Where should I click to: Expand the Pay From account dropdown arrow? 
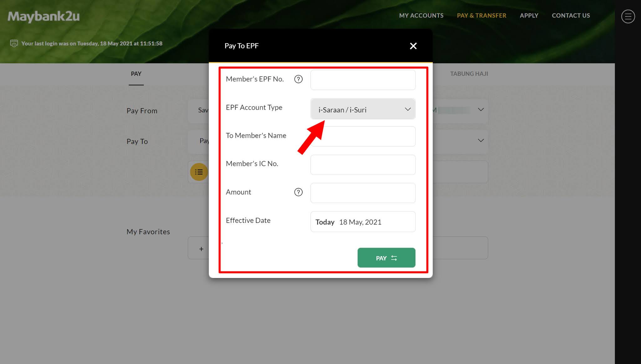[481, 110]
